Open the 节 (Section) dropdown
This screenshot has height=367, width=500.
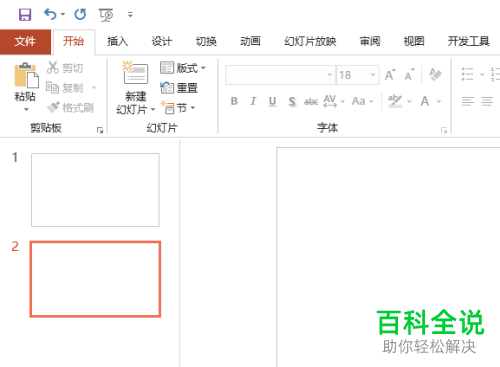(x=178, y=108)
